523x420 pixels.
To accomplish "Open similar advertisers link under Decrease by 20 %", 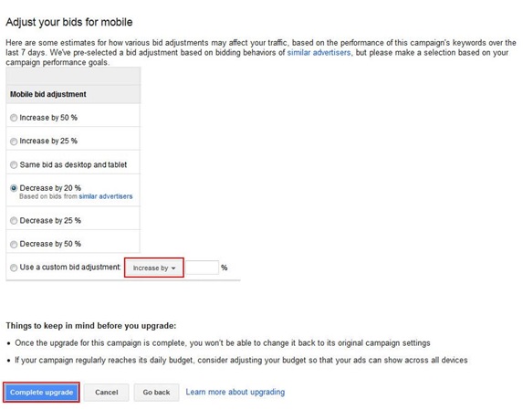I will coord(106,196).
